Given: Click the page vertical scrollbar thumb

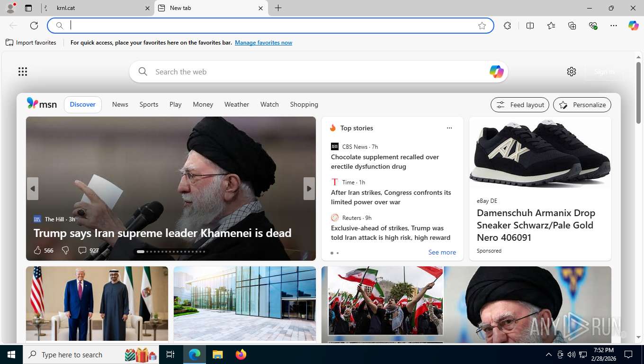Looking at the screenshot, I should (x=638, y=92).
